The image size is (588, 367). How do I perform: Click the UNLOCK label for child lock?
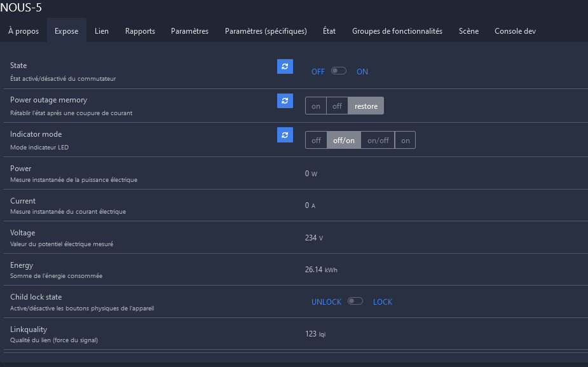[x=326, y=302]
